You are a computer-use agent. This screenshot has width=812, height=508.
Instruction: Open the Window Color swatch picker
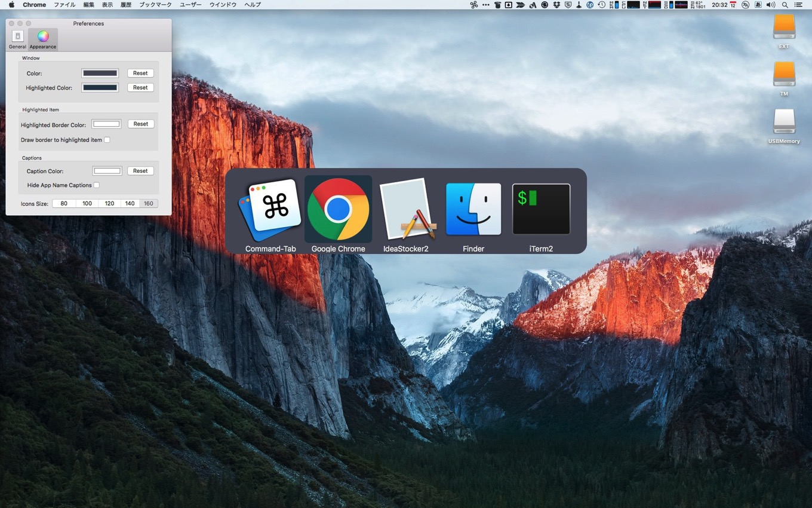click(x=100, y=73)
